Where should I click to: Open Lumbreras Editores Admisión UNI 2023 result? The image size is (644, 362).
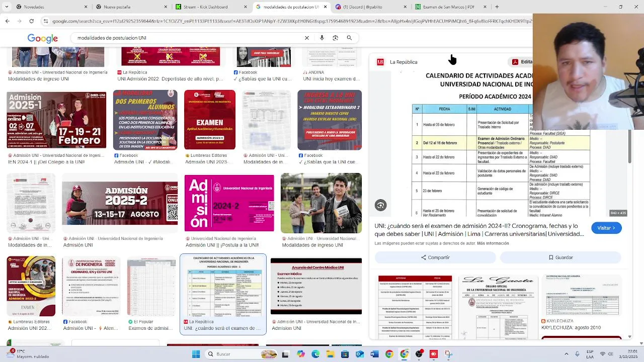click(206, 162)
